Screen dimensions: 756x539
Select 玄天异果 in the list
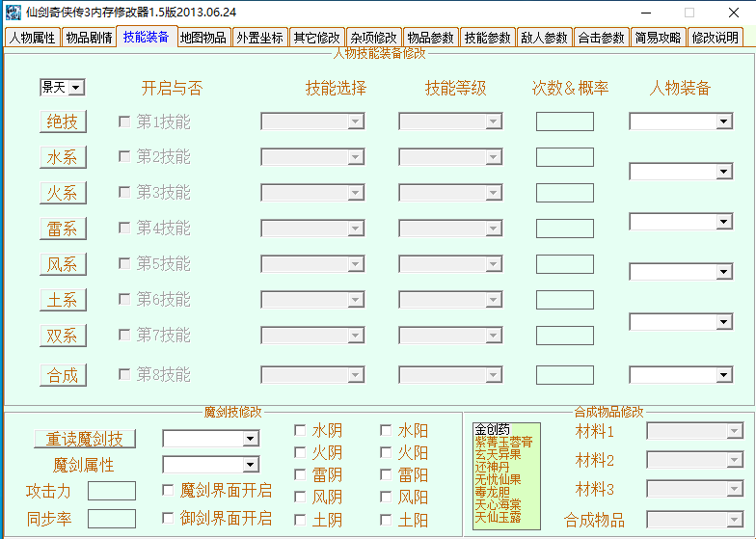498,454
